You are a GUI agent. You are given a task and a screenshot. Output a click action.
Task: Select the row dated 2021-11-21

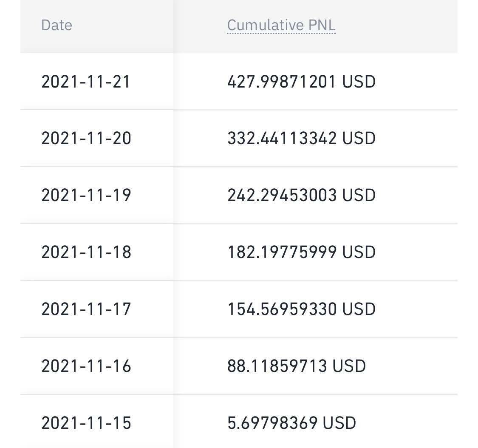pyautogui.click(x=238, y=82)
